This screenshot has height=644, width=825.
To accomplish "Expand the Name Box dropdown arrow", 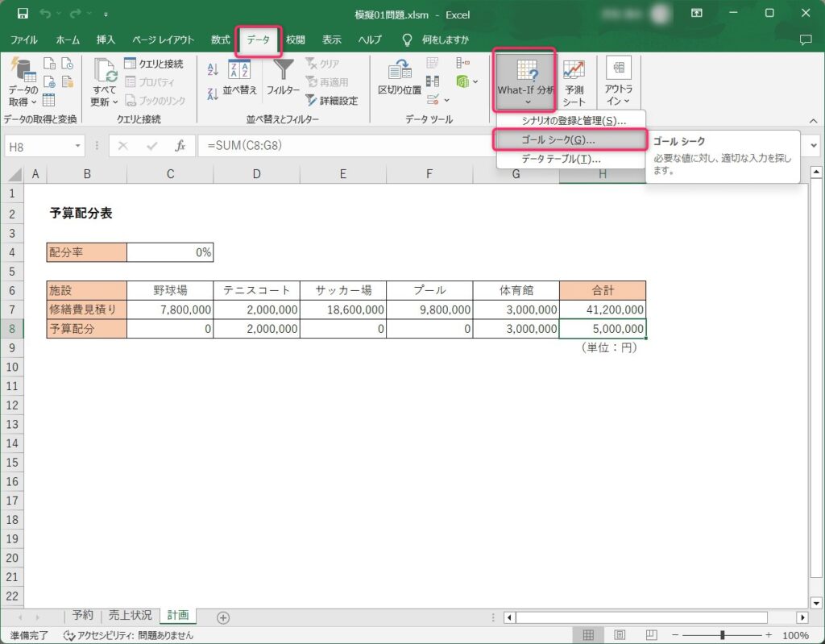I will tap(78, 146).
